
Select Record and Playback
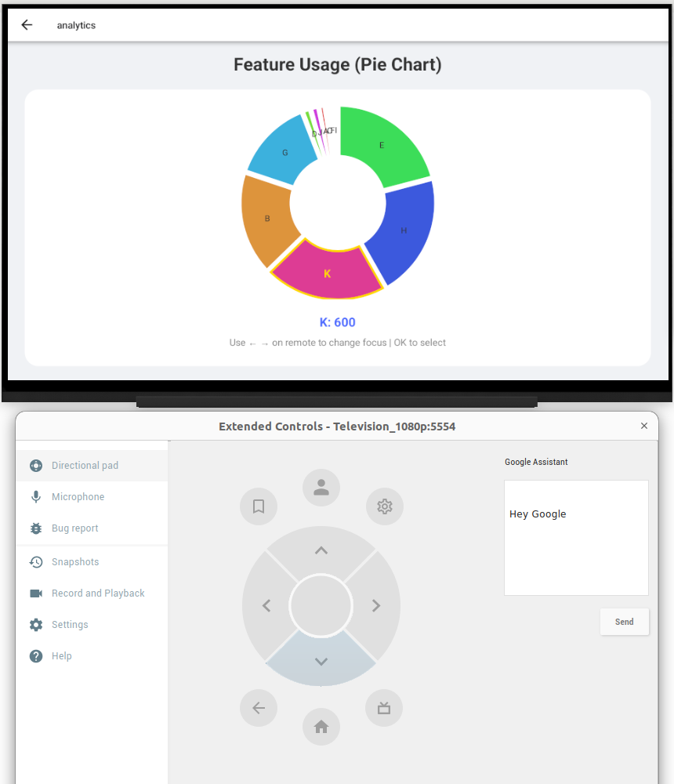click(98, 593)
